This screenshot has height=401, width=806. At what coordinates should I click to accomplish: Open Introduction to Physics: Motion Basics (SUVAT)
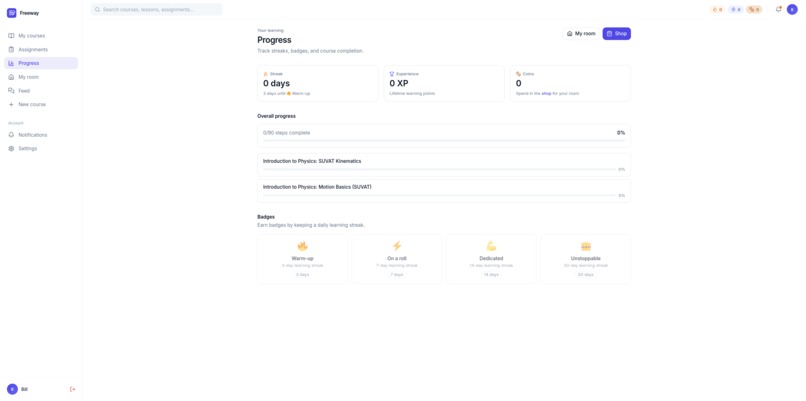pyautogui.click(x=444, y=191)
